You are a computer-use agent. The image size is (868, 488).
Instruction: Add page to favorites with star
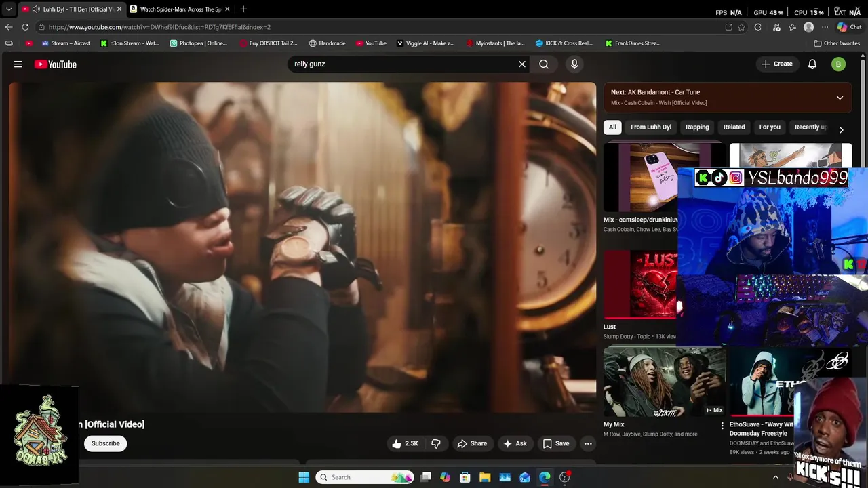coord(741,27)
